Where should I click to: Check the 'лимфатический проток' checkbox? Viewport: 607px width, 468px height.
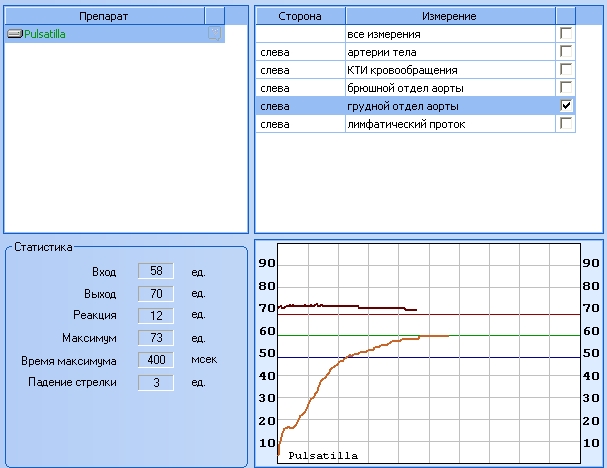point(566,123)
